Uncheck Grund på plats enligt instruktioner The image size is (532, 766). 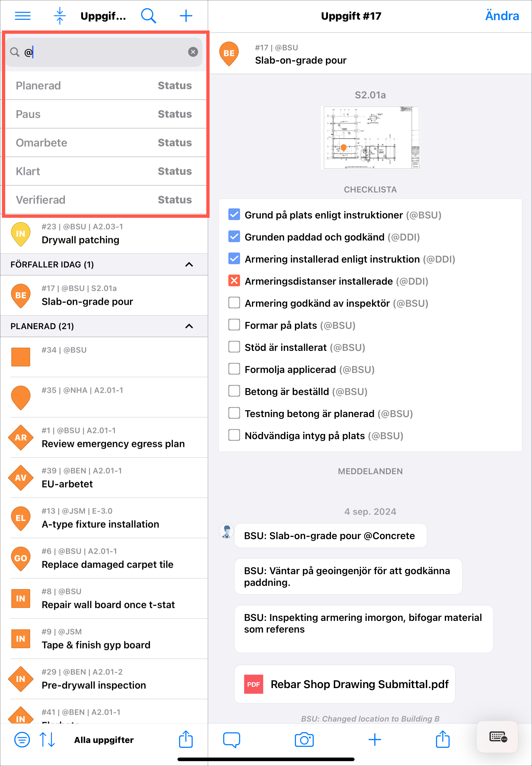click(234, 215)
